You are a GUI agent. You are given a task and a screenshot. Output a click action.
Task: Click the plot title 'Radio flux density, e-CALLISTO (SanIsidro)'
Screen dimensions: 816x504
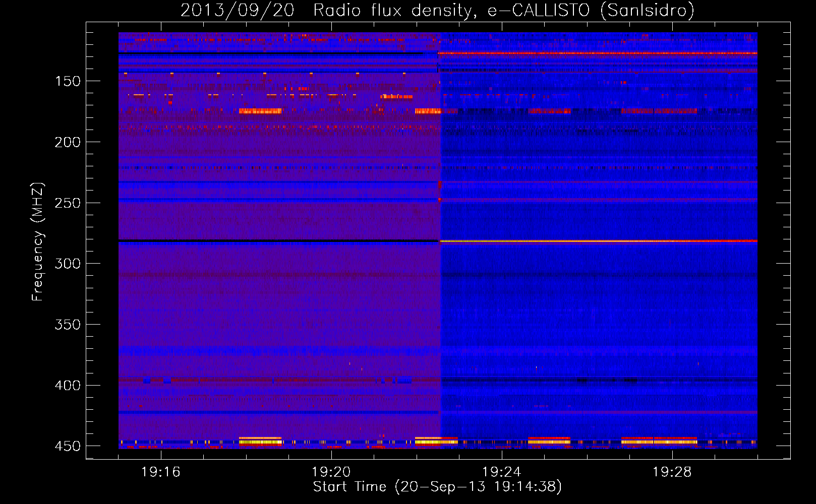point(504,11)
